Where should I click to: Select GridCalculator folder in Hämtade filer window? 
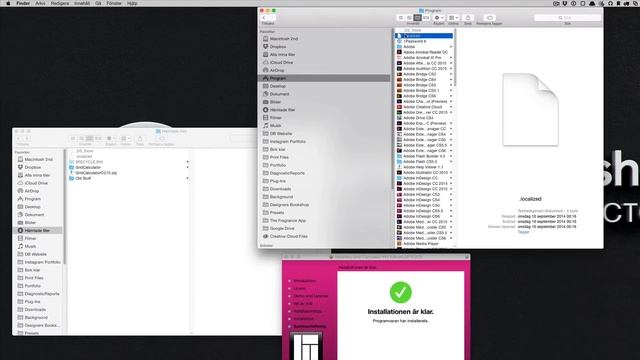(88, 167)
